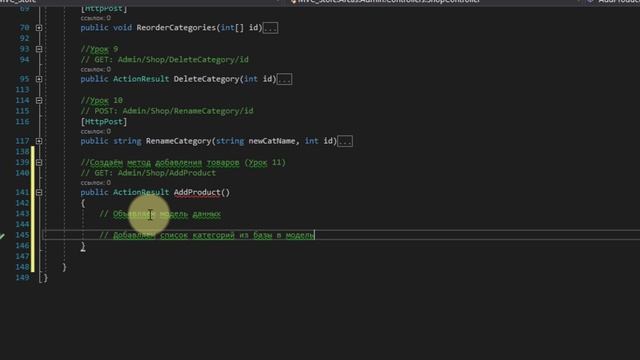Click the '//Урок 9' comment text
This screenshot has width=640, height=360.
[x=99, y=49]
